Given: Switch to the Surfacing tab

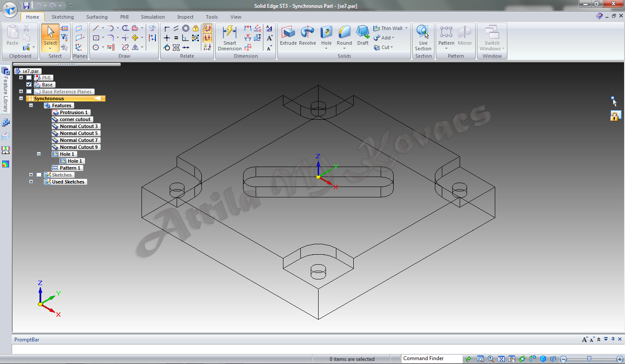Looking at the screenshot, I should [x=97, y=17].
